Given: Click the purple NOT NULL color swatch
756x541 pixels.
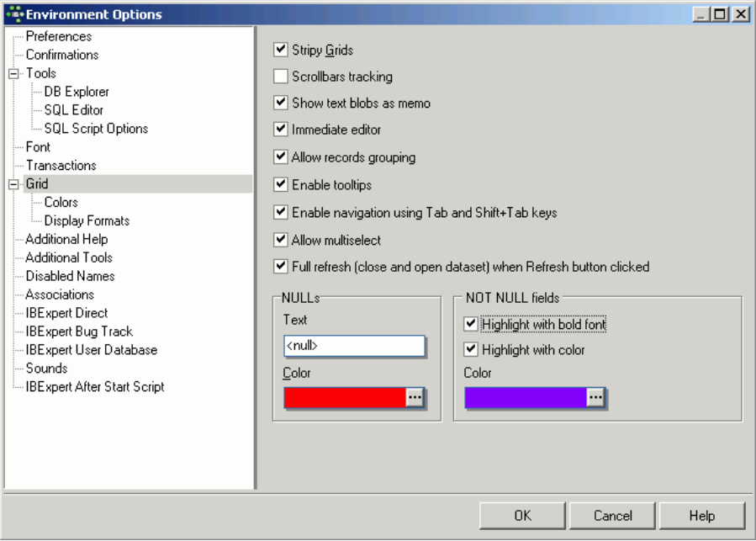Looking at the screenshot, I should click(526, 398).
